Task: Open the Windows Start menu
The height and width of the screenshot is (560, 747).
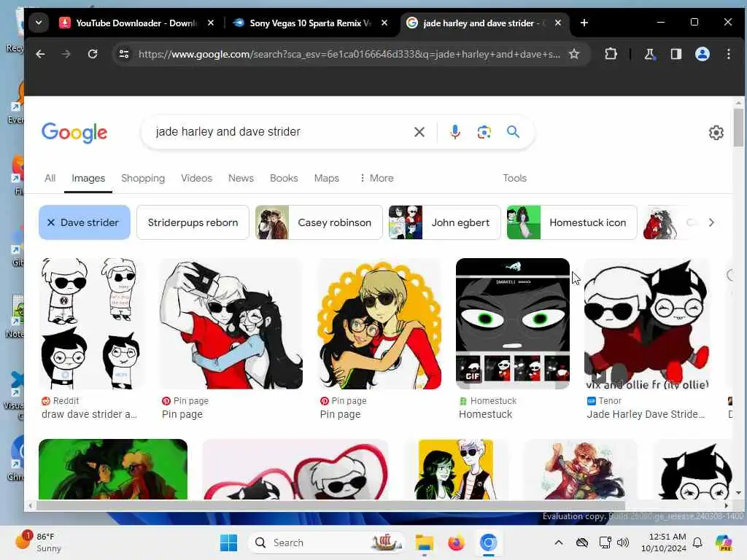Action: (x=228, y=542)
